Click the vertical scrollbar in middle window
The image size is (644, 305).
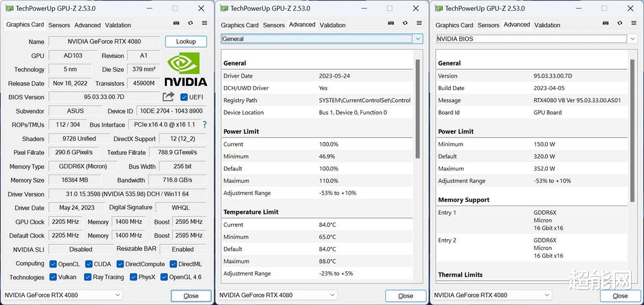[x=418, y=108]
